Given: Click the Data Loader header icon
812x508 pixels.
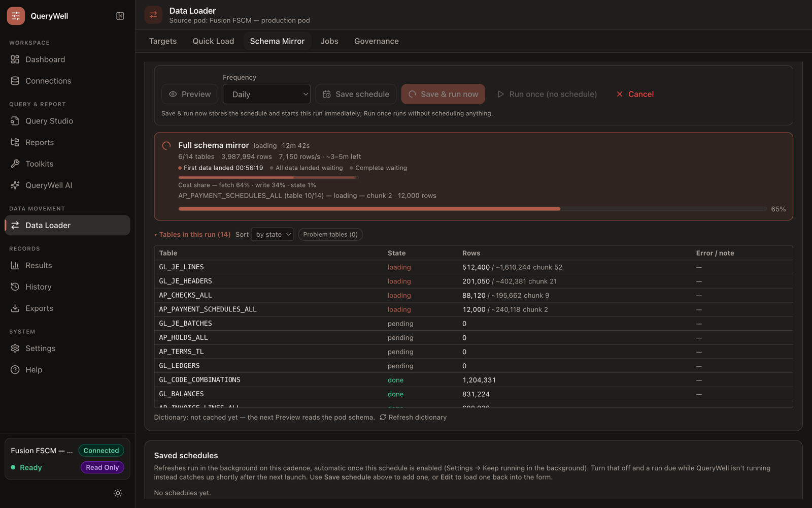Looking at the screenshot, I should pos(153,15).
